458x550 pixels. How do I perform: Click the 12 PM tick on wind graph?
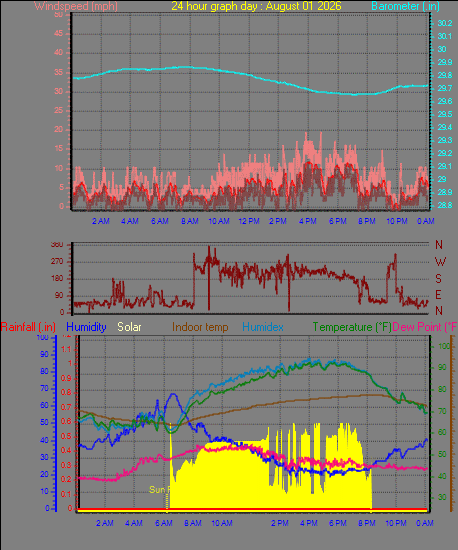click(249, 221)
